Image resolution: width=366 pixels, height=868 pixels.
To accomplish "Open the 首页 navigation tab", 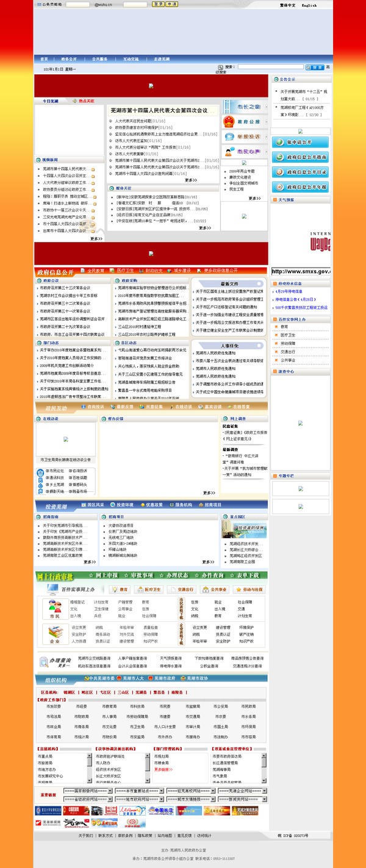I will pos(44,59).
